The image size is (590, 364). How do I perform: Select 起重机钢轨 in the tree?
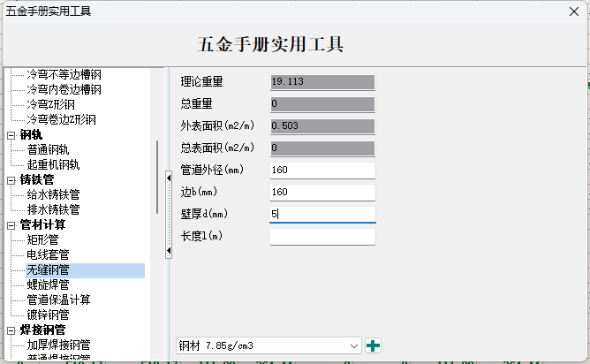coord(53,165)
